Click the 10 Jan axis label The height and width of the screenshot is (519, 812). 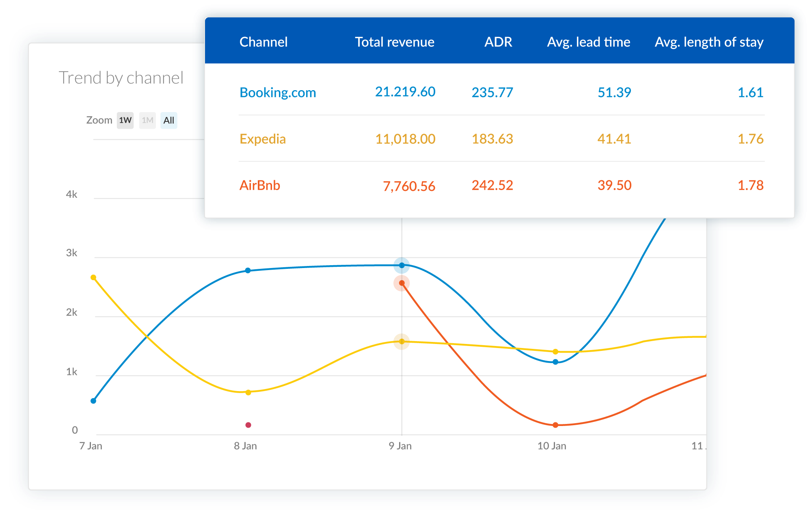point(552,446)
